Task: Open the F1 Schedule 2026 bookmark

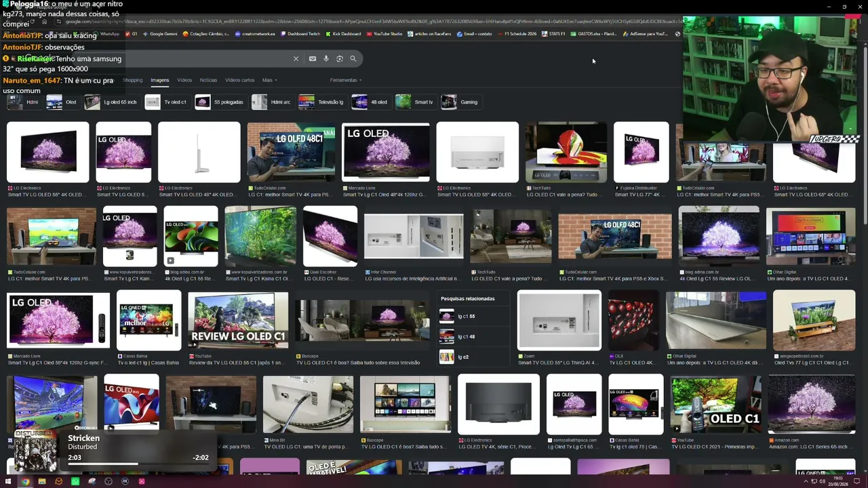Action: coord(517,34)
